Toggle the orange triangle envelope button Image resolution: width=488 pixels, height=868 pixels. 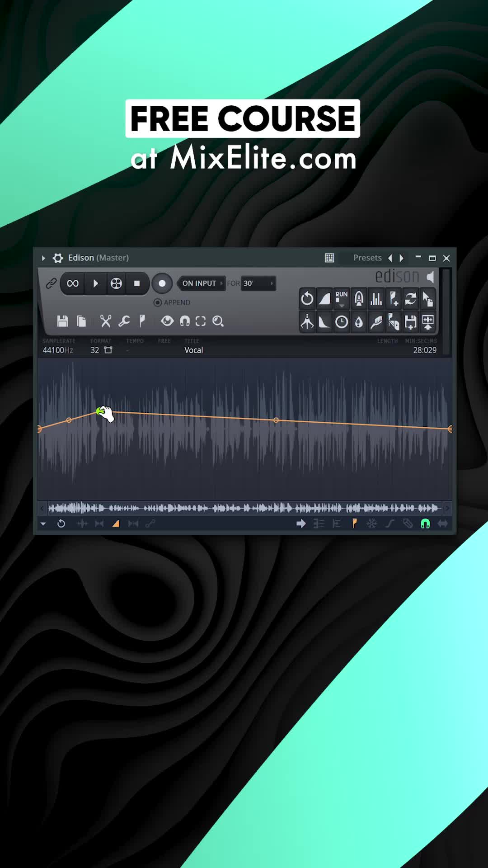coord(116,524)
